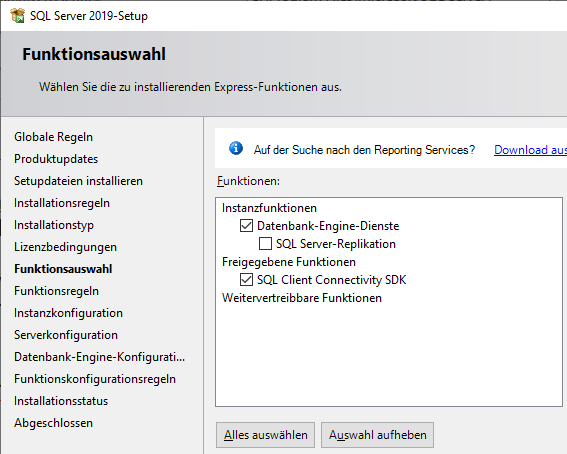The height and width of the screenshot is (454, 567).
Task: Select Instanzkonfiguration sidebar step
Action: (x=68, y=313)
